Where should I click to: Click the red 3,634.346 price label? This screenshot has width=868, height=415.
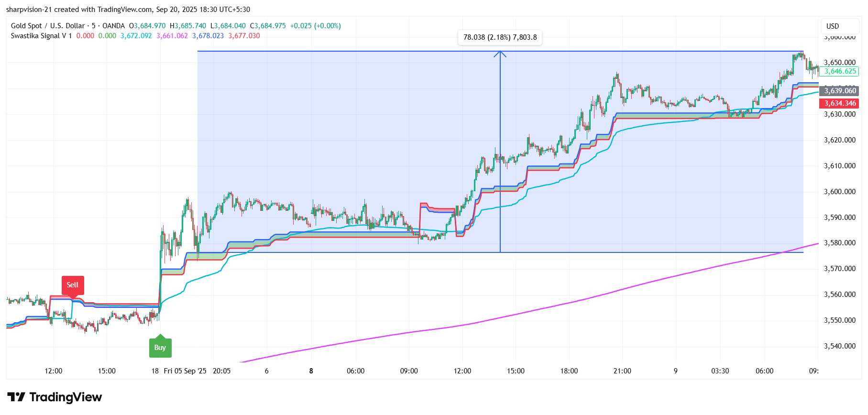(x=840, y=103)
